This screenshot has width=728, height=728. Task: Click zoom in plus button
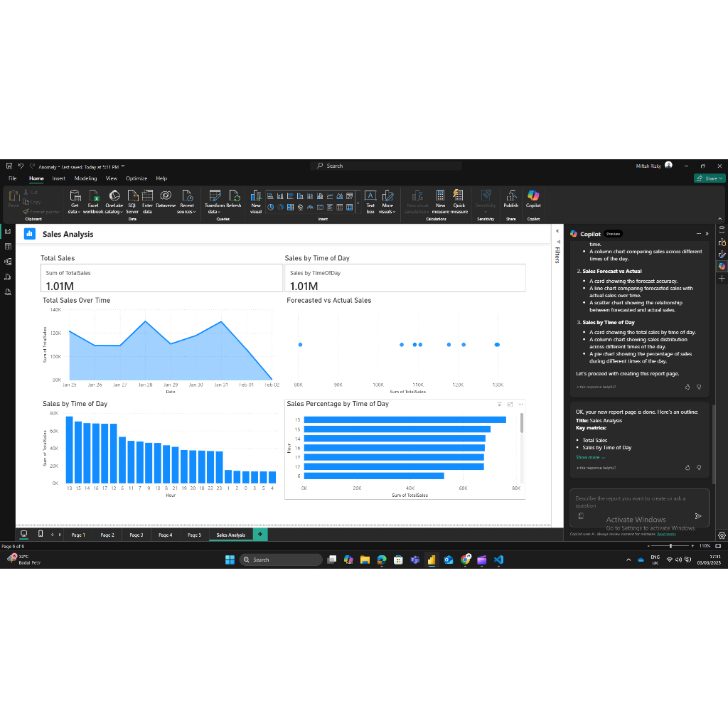(x=692, y=546)
